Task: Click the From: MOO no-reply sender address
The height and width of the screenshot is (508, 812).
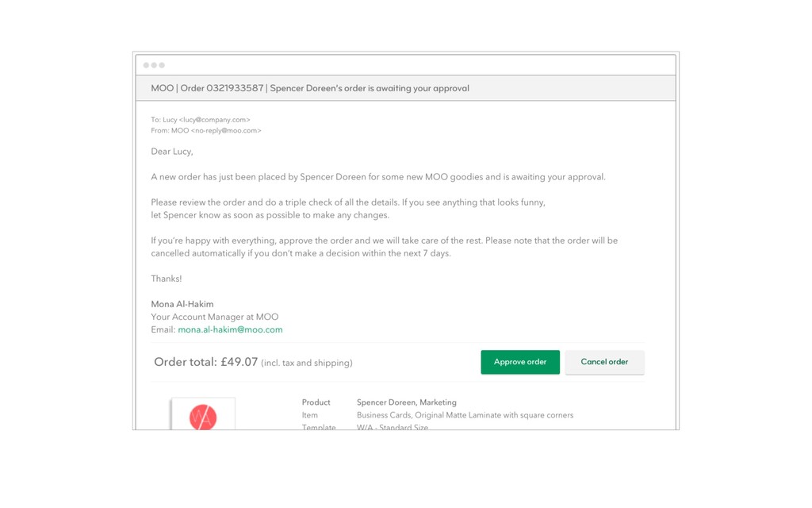Action: 206,131
